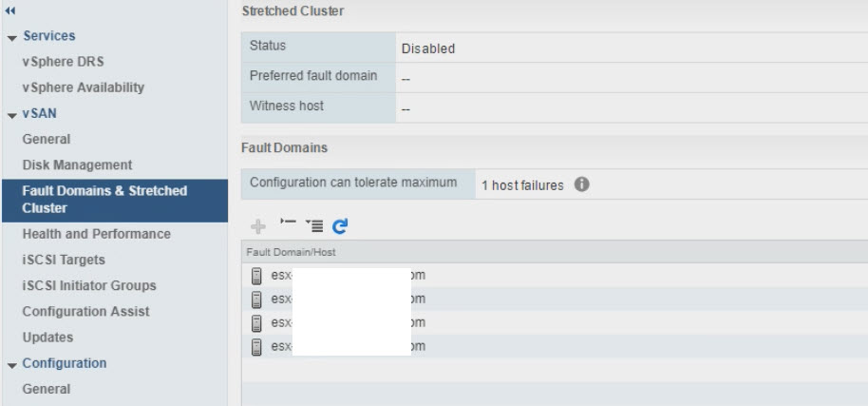
Task: Collapse the navigation panel double-arrow
Action: 11,10
